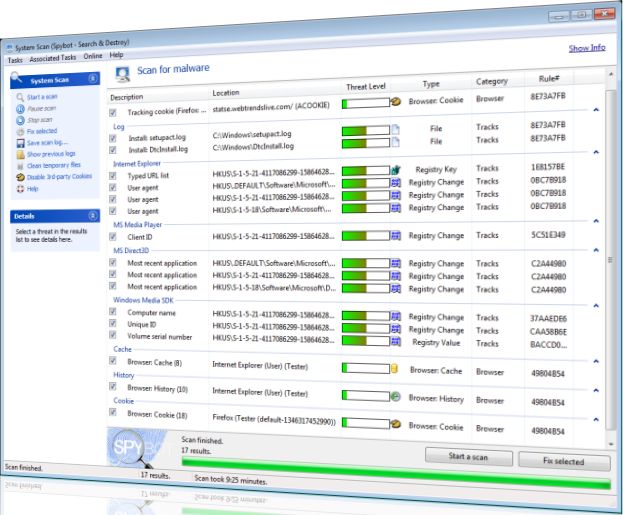The width and height of the screenshot is (623, 515).
Task: Open the Associated Tasks menu
Action: click(x=53, y=58)
